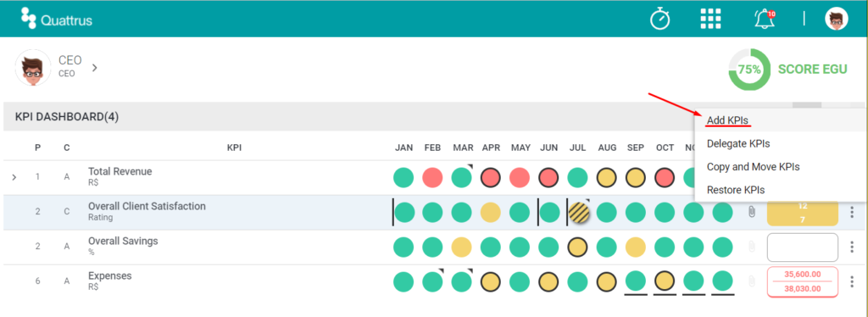Click Expenses October yellow indicator

[665, 282]
